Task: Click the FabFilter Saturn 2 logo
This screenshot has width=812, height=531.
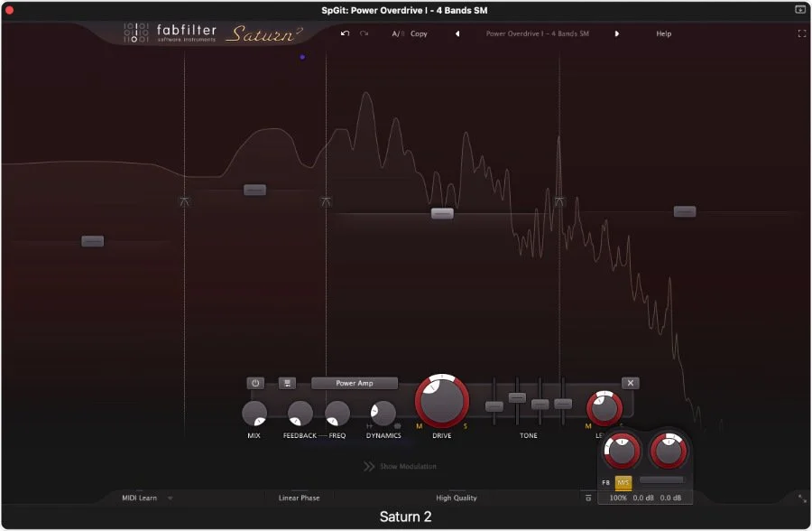Action: tap(212, 33)
